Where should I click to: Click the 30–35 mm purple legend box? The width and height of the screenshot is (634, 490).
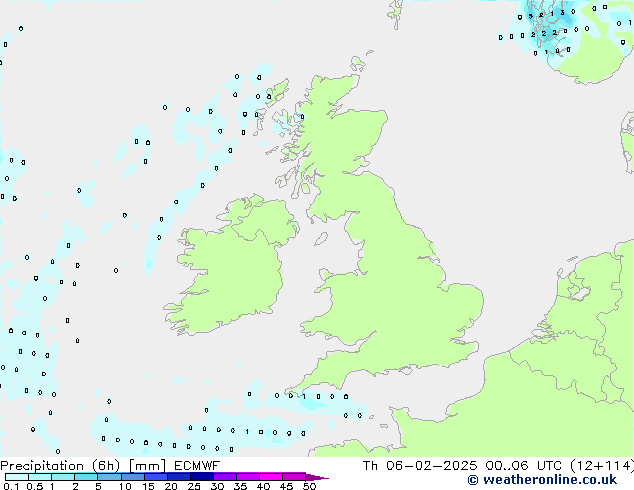pos(225,477)
